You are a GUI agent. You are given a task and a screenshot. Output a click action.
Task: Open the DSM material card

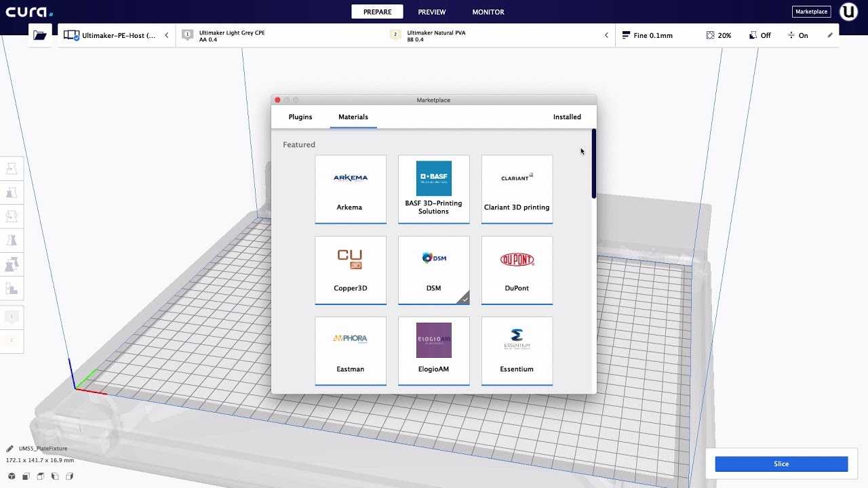point(434,270)
